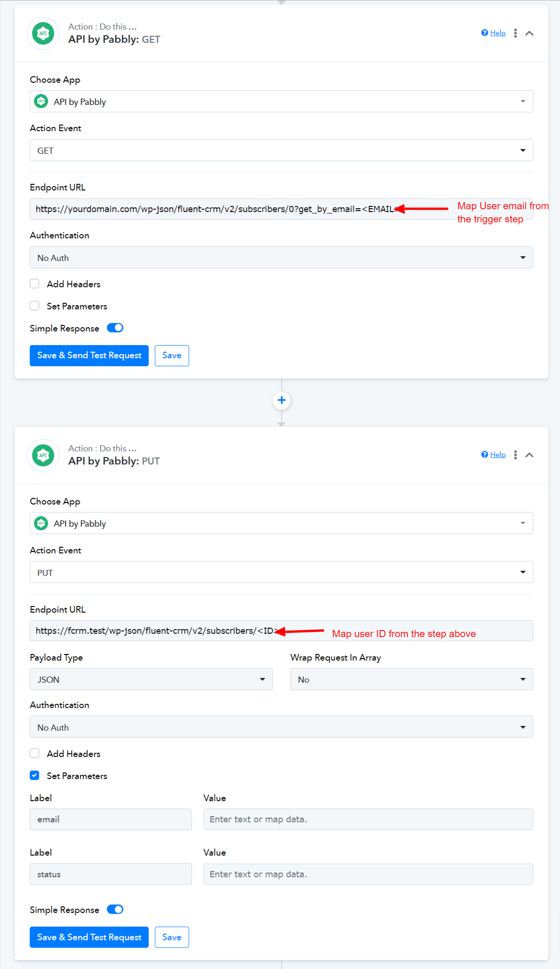Toggle Simple Response switch in GET step
The width and height of the screenshot is (560, 969).
pyautogui.click(x=115, y=328)
